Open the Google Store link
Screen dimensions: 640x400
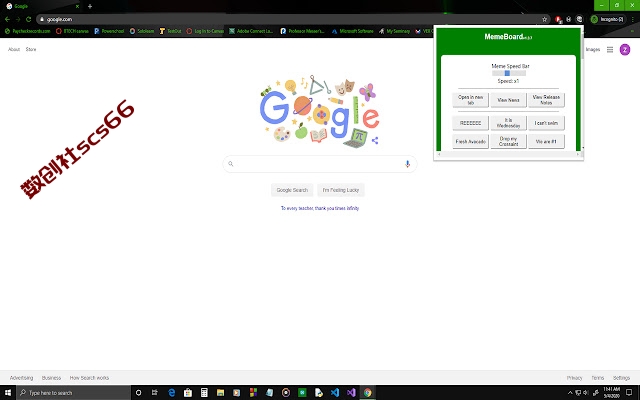[31, 49]
